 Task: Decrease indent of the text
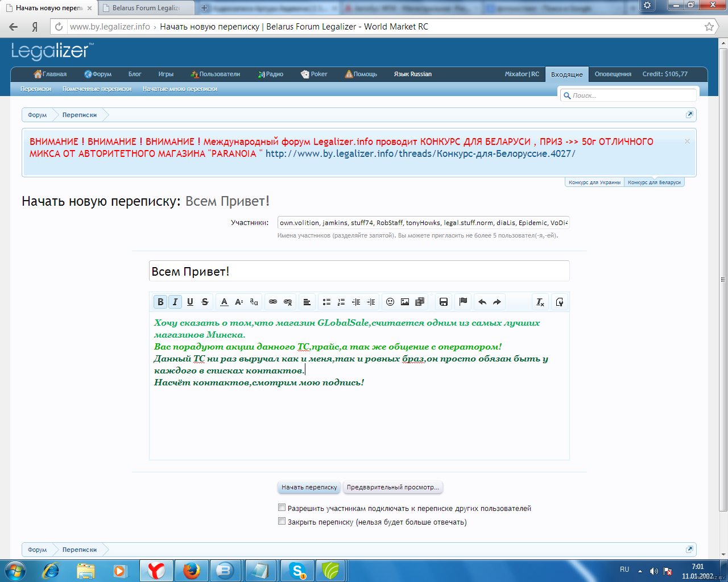356,302
